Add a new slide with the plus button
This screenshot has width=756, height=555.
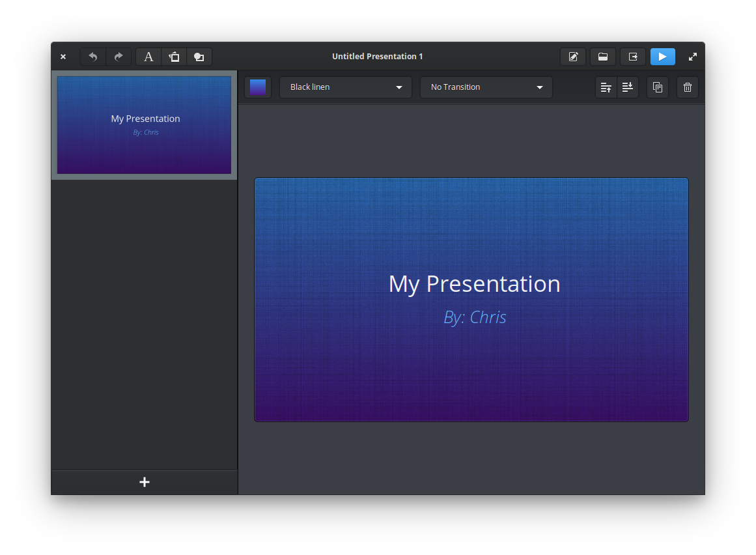point(145,482)
